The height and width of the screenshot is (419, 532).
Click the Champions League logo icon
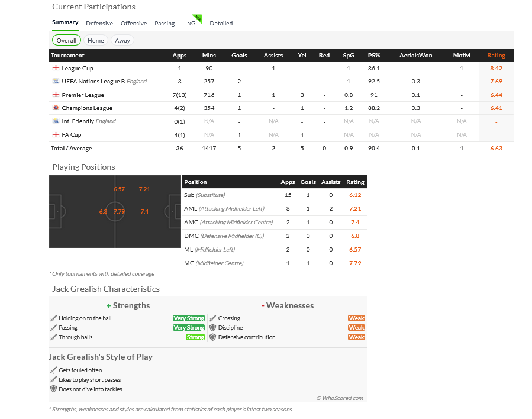click(x=56, y=108)
